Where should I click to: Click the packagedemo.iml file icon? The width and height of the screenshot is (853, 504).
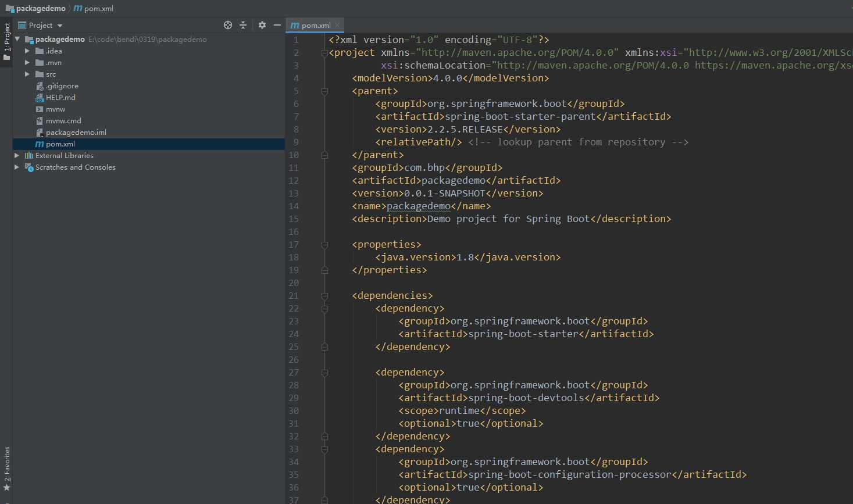[40, 133]
